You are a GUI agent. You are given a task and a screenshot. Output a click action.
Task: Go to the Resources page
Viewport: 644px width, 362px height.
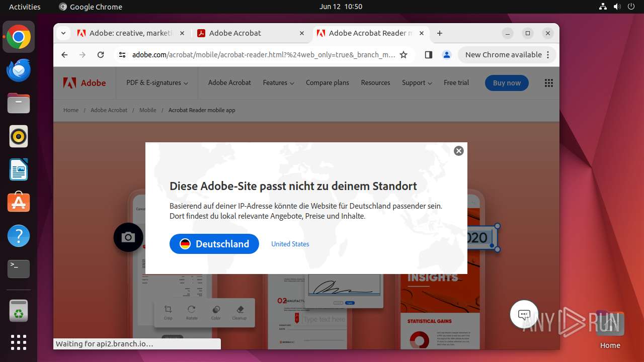click(375, 83)
